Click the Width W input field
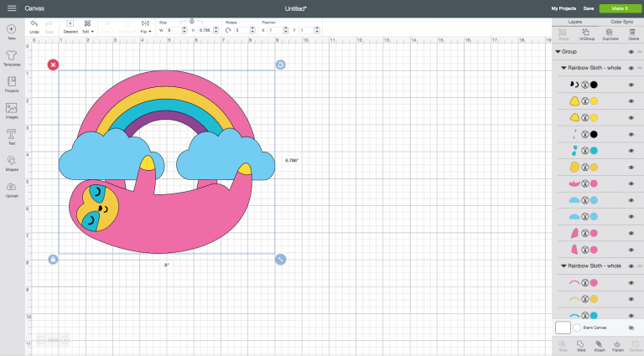This screenshot has width=644, height=356. click(174, 30)
